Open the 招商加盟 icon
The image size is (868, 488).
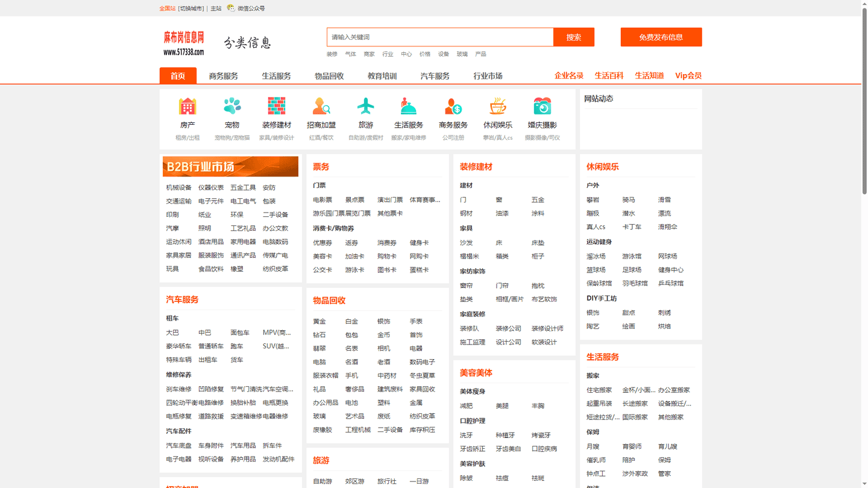tap(321, 106)
